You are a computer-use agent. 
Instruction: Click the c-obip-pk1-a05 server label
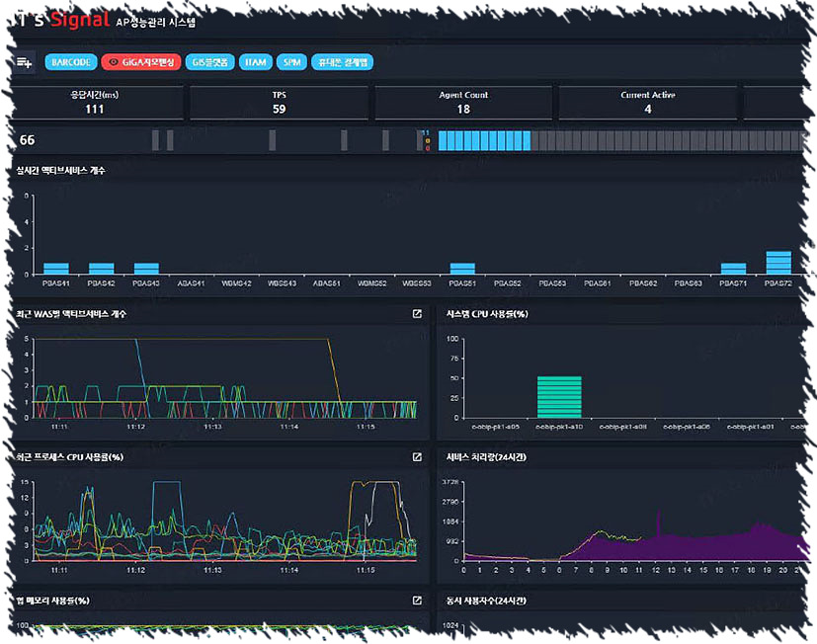[x=496, y=427]
